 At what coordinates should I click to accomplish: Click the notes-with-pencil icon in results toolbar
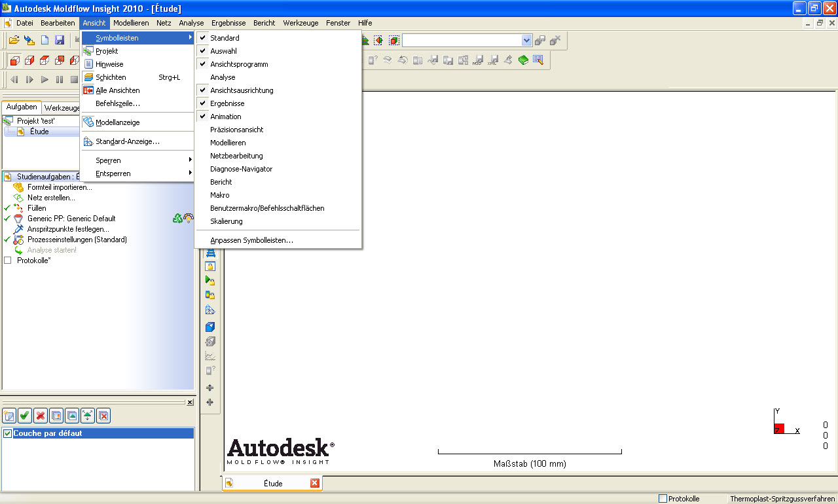pyautogui.click(x=538, y=60)
